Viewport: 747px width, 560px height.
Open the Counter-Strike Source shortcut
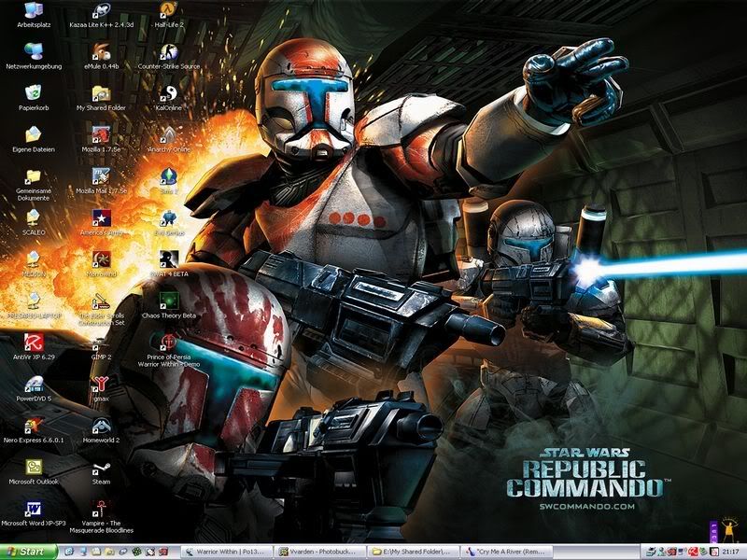169,56
